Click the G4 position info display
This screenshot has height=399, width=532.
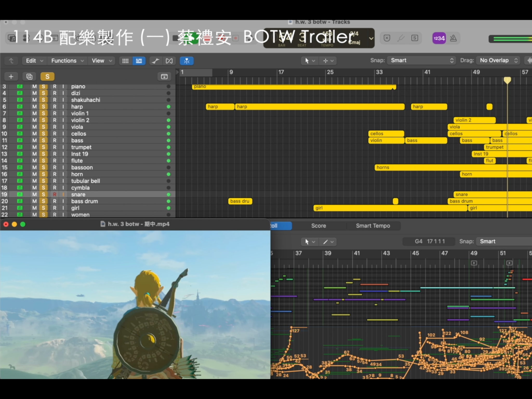[429, 241]
